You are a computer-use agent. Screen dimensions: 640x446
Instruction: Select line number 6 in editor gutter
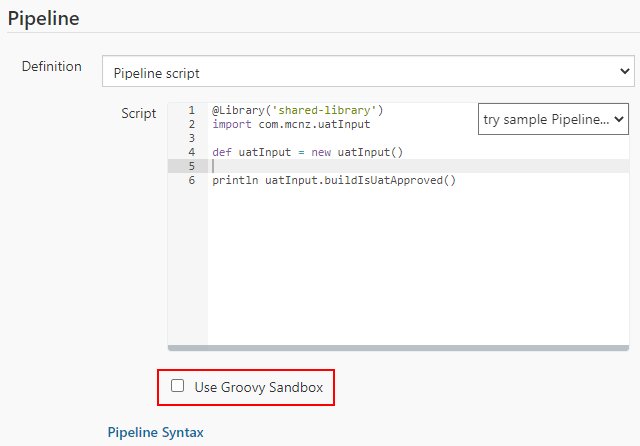190,180
